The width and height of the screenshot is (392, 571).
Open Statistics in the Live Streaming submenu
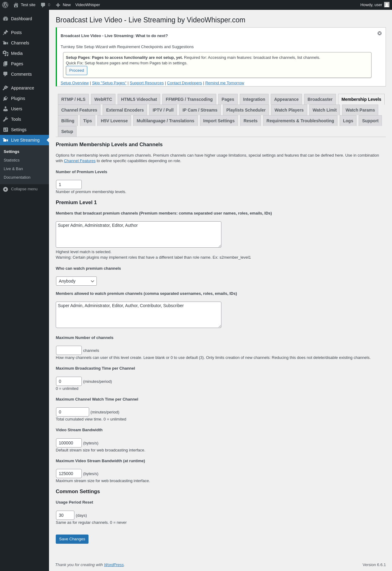pyautogui.click(x=12, y=160)
